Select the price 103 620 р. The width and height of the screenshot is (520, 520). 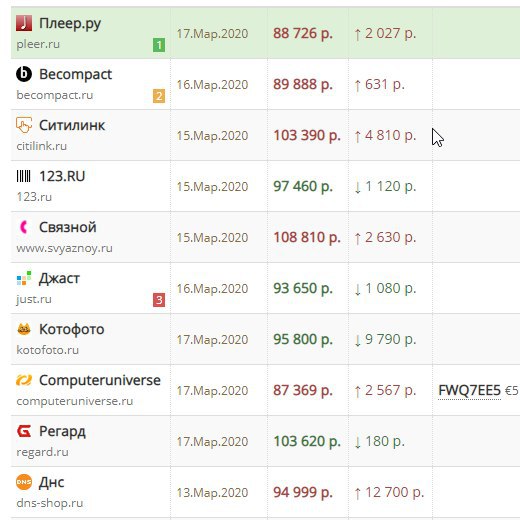click(x=307, y=442)
